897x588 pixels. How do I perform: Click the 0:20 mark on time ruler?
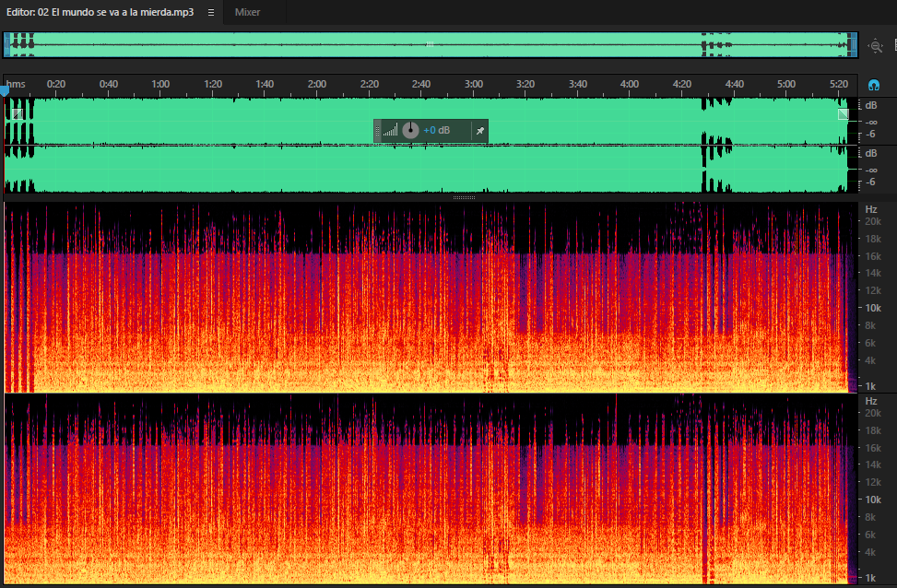tap(56, 84)
